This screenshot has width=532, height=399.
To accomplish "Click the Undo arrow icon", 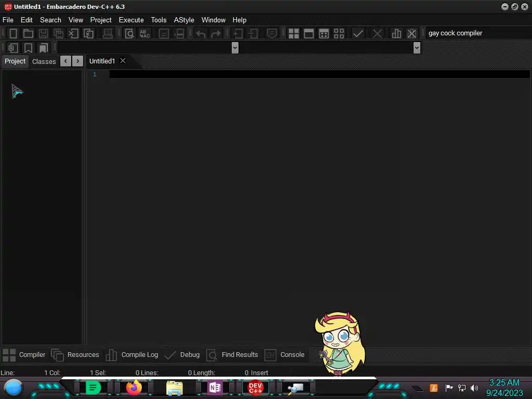I will (201, 33).
